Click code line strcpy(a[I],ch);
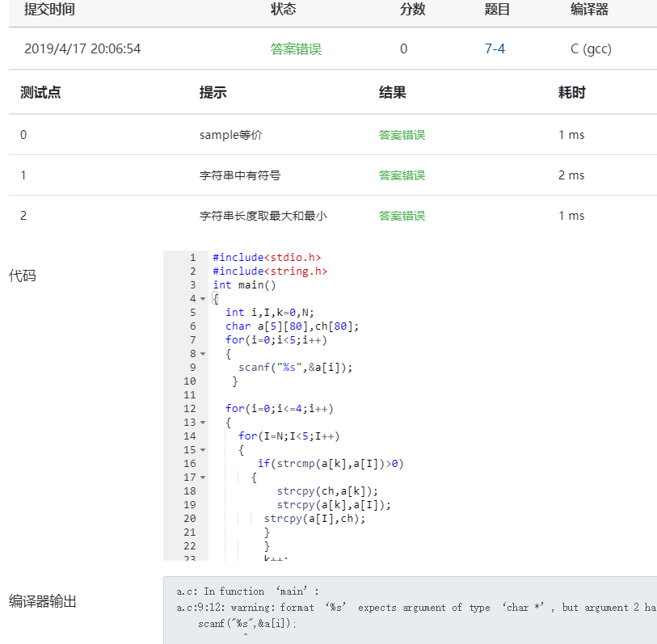Image resolution: width=657 pixels, height=644 pixels. pos(314,519)
